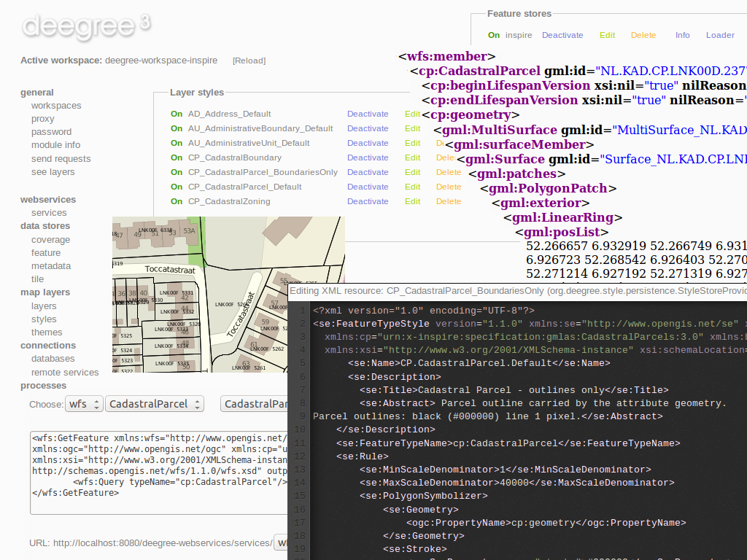Deactivate the AU_AdministrativeUnit_Default style
This screenshot has height=560, width=747.
(368, 143)
